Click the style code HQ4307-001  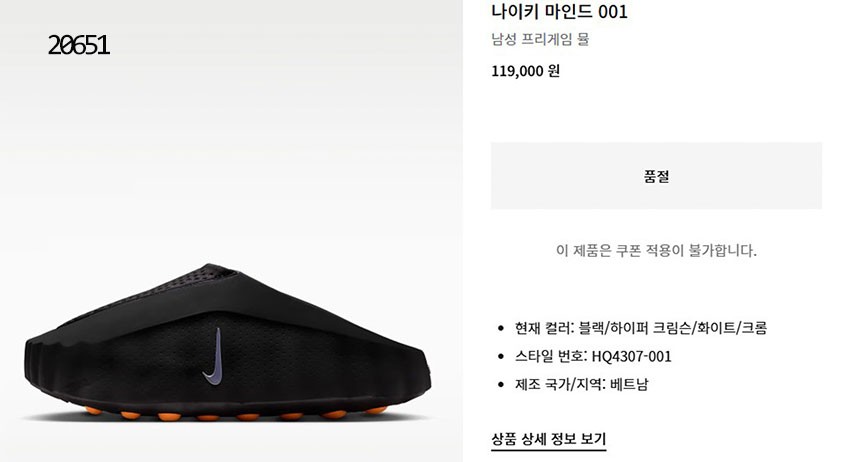pyautogui.click(x=631, y=357)
